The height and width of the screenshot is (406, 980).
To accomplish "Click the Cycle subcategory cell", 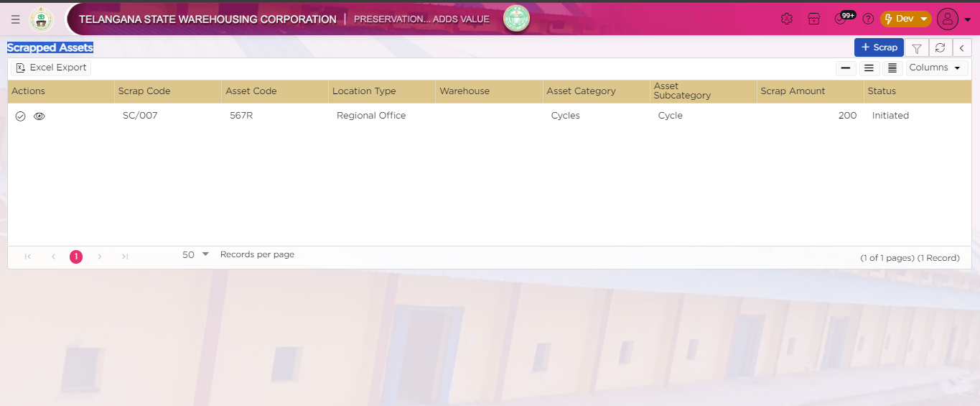I will (x=671, y=116).
